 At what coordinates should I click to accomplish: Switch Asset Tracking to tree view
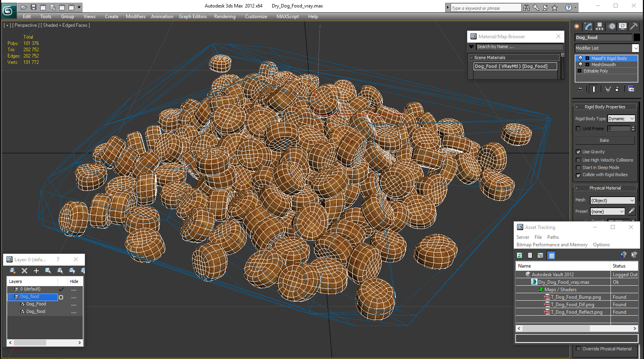[x=541, y=255]
